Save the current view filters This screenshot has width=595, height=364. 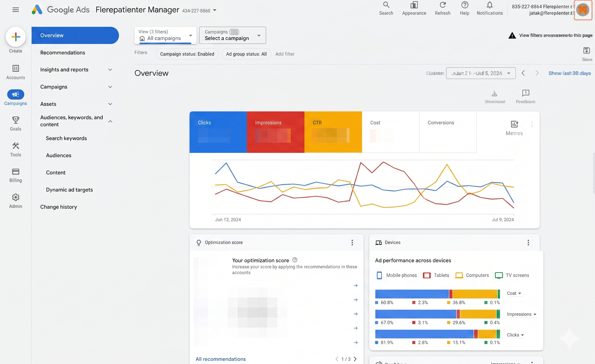(586, 54)
